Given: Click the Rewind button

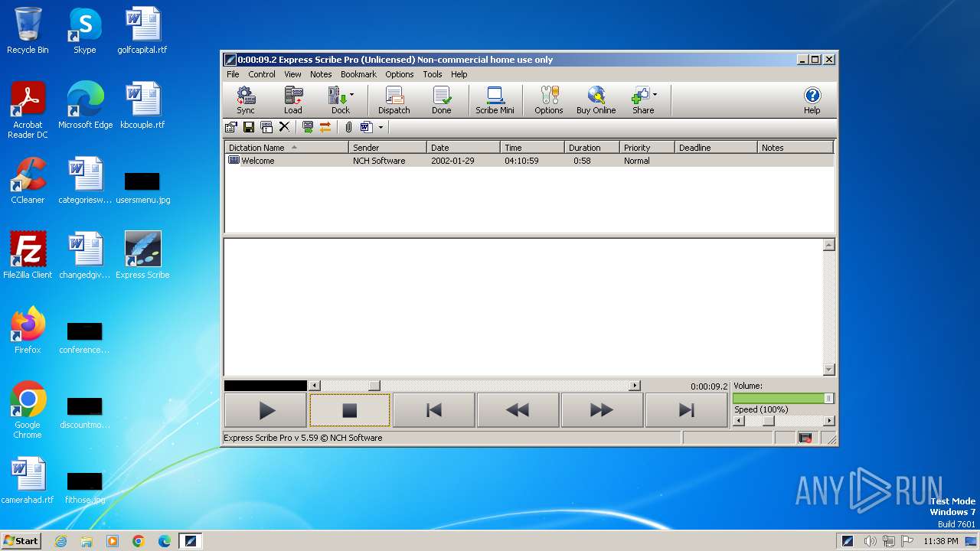Looking at the screenshot, I should click(518, 411).
